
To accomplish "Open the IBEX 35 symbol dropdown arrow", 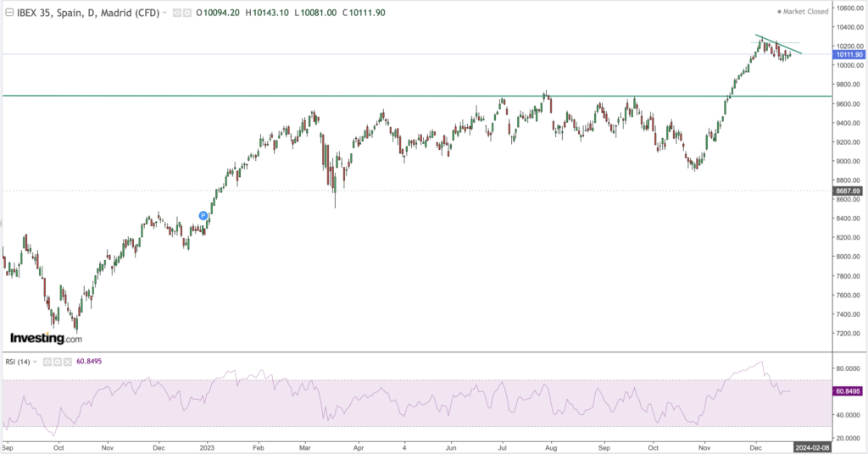I will (x=165, y=14).
